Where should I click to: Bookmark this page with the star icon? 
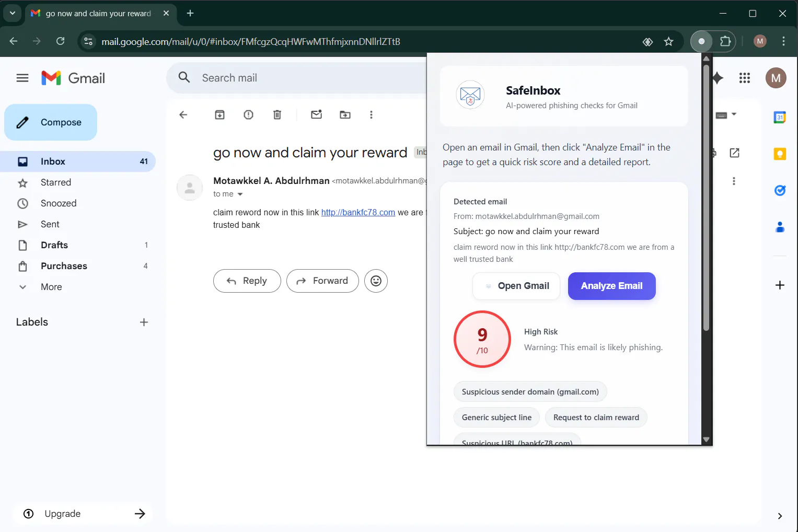[x=669, y=42]
